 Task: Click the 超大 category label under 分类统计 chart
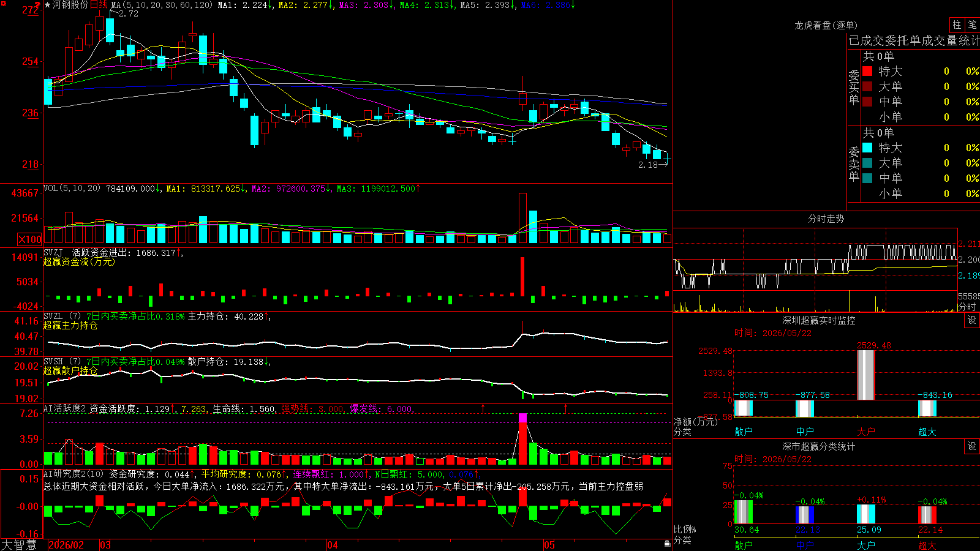(x=927, y=545)
